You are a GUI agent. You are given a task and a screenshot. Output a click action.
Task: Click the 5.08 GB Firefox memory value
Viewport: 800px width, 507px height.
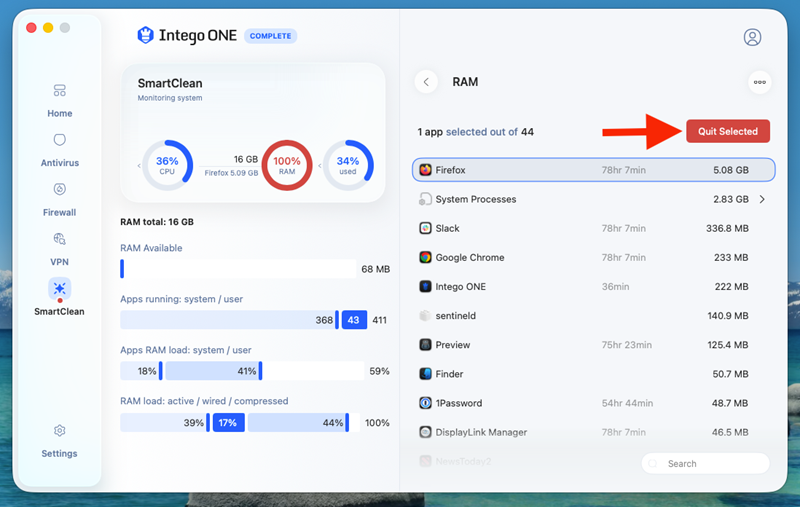point(731,170)
